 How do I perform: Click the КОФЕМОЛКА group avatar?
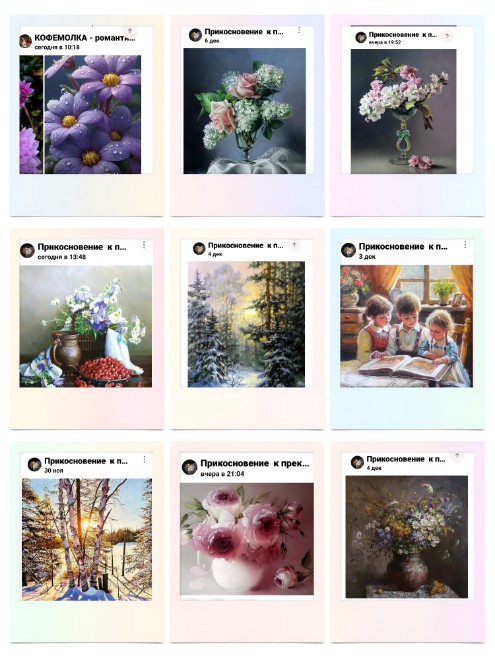coord(26,41)
